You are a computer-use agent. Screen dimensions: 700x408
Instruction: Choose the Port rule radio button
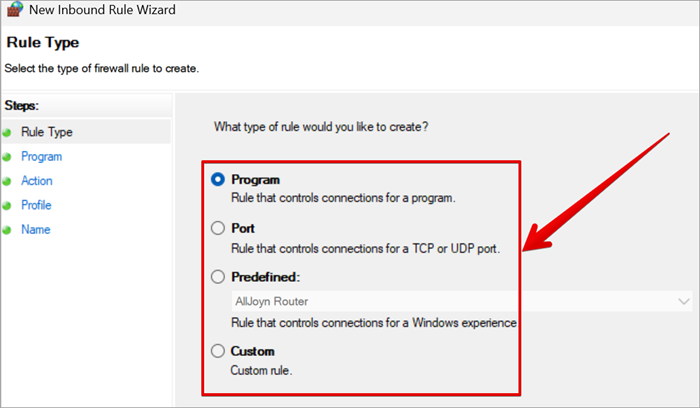(x=218, y=228)
